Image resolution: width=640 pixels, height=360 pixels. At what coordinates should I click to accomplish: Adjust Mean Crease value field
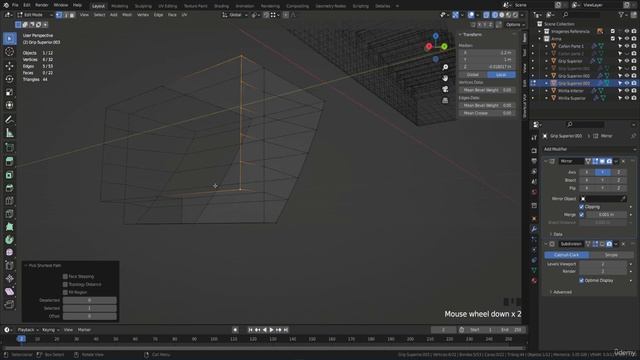(487, 113)
